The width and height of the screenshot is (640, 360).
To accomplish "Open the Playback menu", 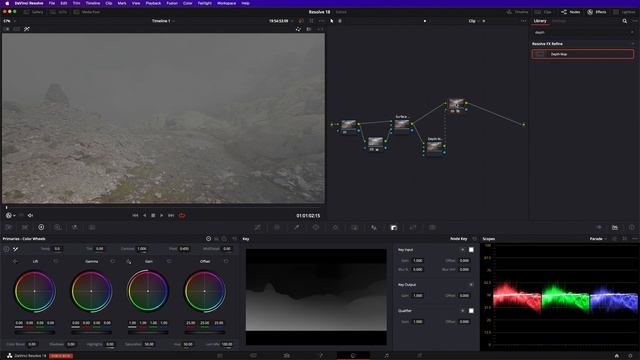I will [x=153, y=3].
